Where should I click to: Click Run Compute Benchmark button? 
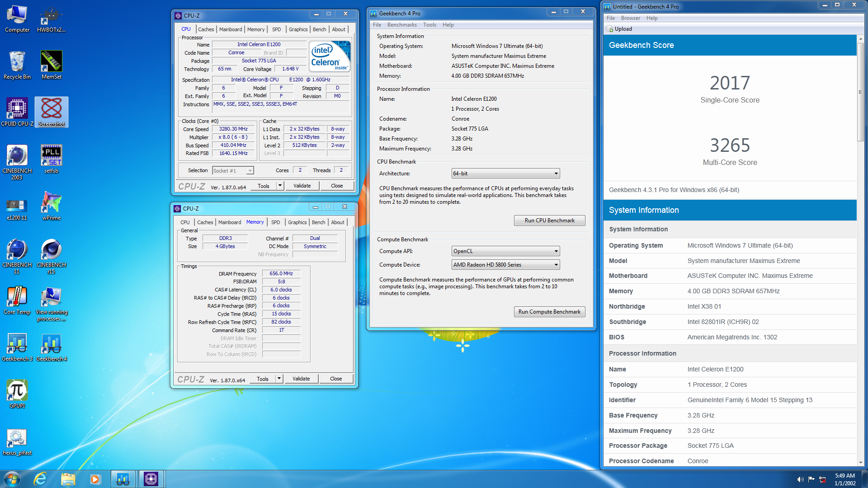point(549,312)
